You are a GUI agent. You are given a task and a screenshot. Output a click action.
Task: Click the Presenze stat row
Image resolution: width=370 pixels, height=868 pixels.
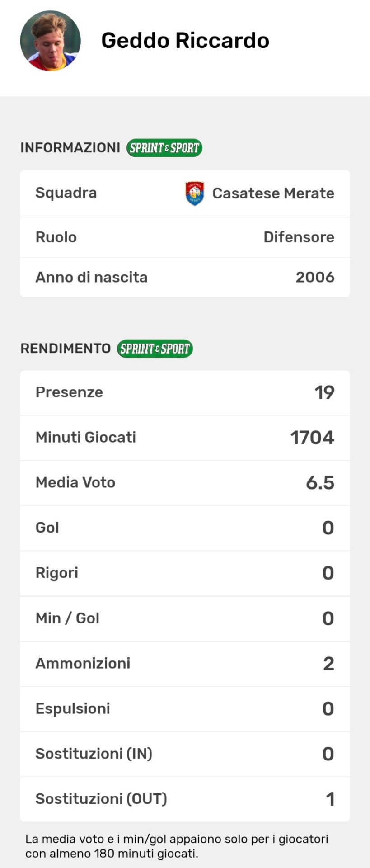tap(185, 392)
